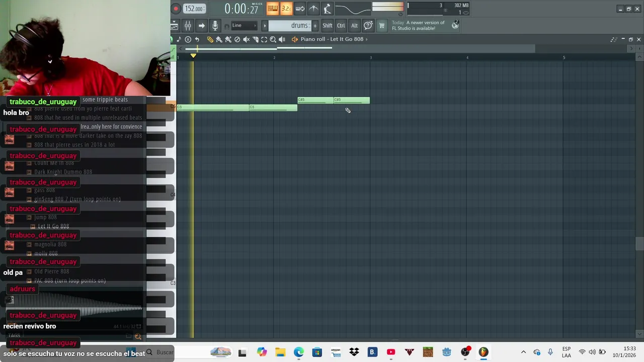Open File Explorer from taskbar
Screen dimensions: 644x362
[280, 352]
